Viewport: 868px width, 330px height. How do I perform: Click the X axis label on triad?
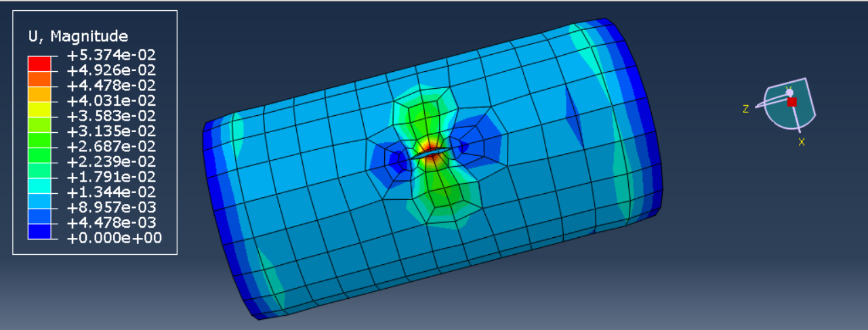(802, 142)
